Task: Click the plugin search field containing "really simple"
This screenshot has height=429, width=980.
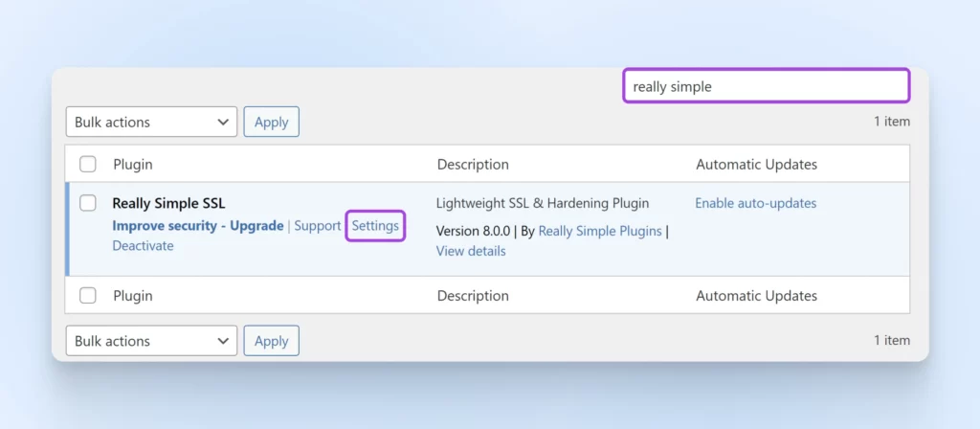Action: [766, 86]
